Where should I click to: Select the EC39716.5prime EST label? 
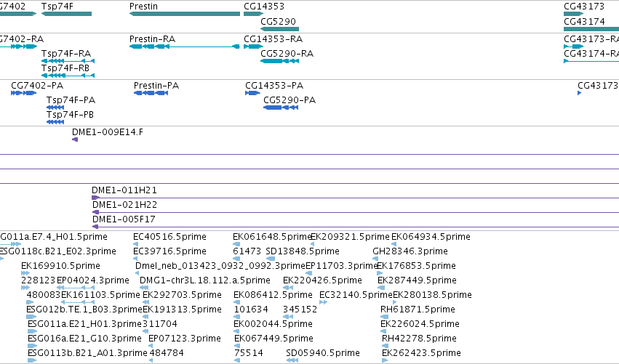[169, 251]
